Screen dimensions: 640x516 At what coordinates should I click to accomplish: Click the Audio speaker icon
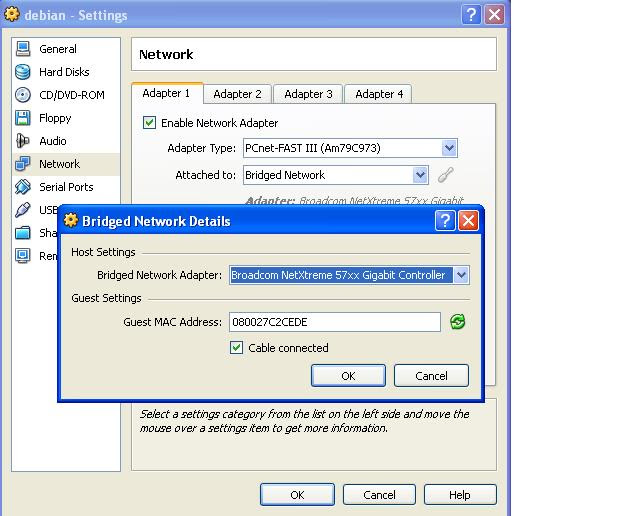[x=23, y=141]
